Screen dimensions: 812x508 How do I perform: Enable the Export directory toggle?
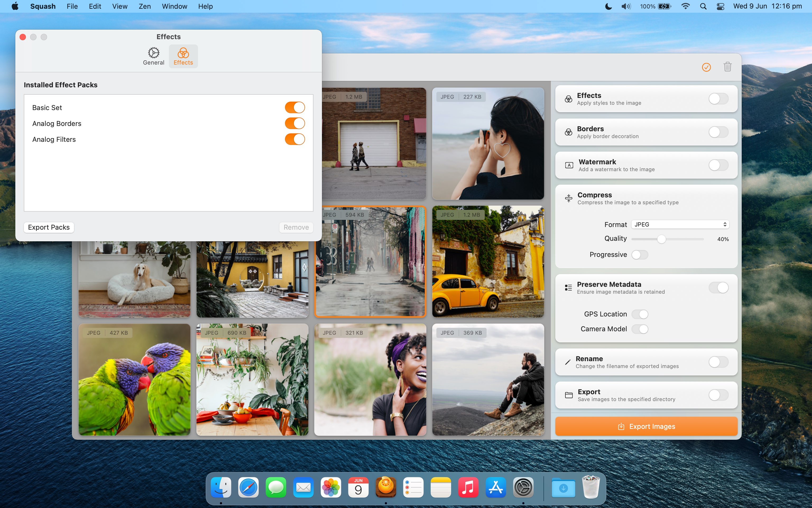[x=718, y=395]
